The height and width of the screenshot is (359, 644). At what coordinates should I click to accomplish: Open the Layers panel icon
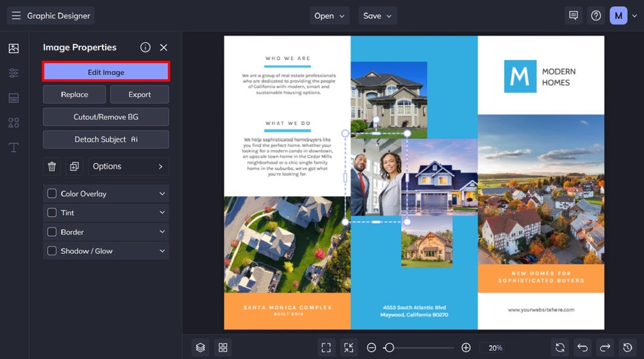tap(201, 347)
